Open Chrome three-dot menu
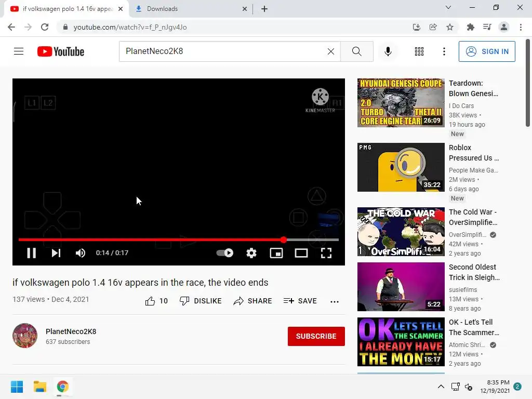The height and width of the screenshot is (399, 532). (x=521, y=27)
